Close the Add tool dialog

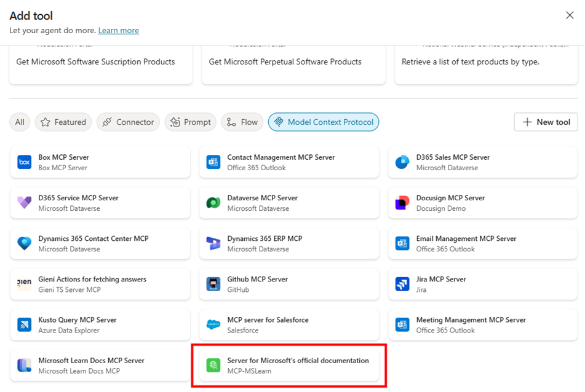(570, 15)
